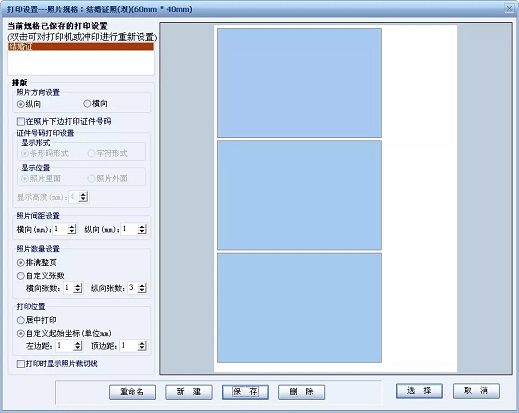Choose the 排满整页 quantity option
Image resolution: width=519 pixels, height=413 pixels.
pos(21,263)
